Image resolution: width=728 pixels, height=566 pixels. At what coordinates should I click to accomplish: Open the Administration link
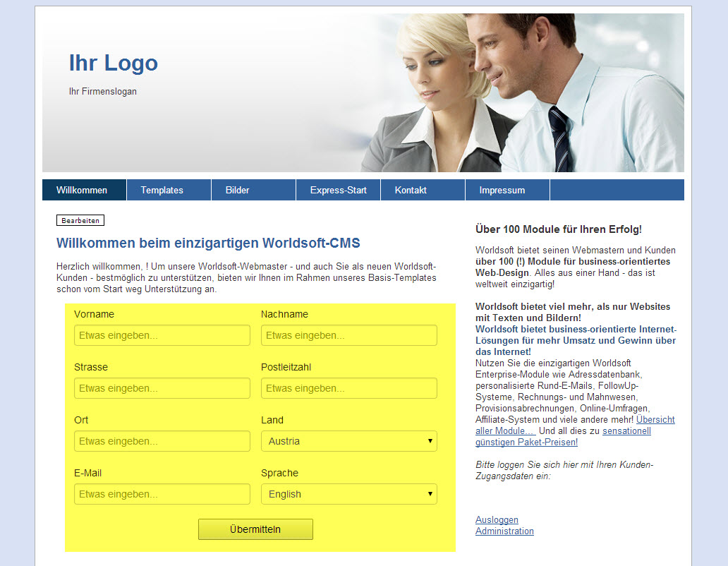[504, 531]
